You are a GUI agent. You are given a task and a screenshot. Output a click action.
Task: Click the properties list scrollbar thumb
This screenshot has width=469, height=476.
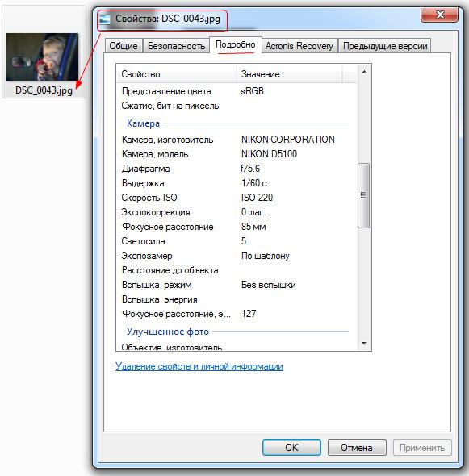pyautogui.click(x=363, y=195)
